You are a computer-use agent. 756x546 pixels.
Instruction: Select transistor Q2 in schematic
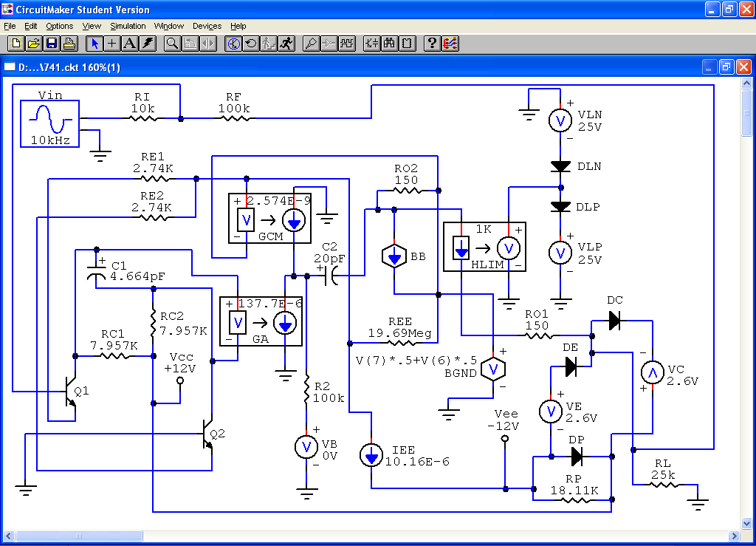207,434
